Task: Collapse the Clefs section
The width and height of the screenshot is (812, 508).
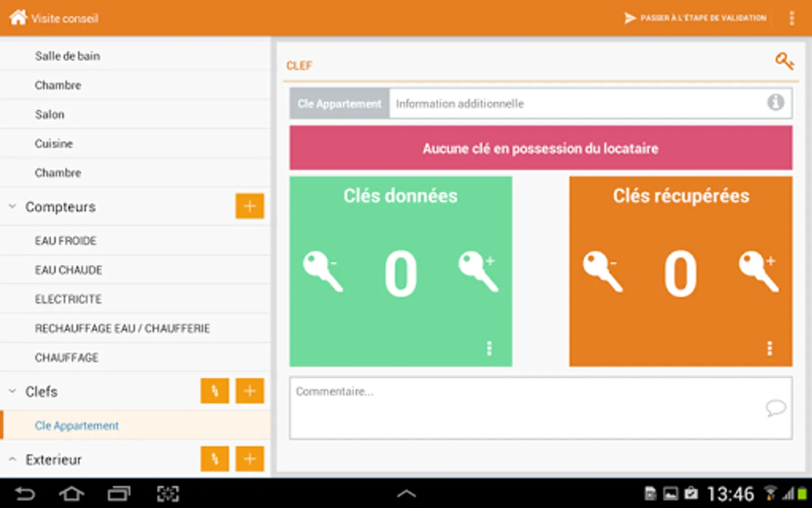Action: coord(12,391)
